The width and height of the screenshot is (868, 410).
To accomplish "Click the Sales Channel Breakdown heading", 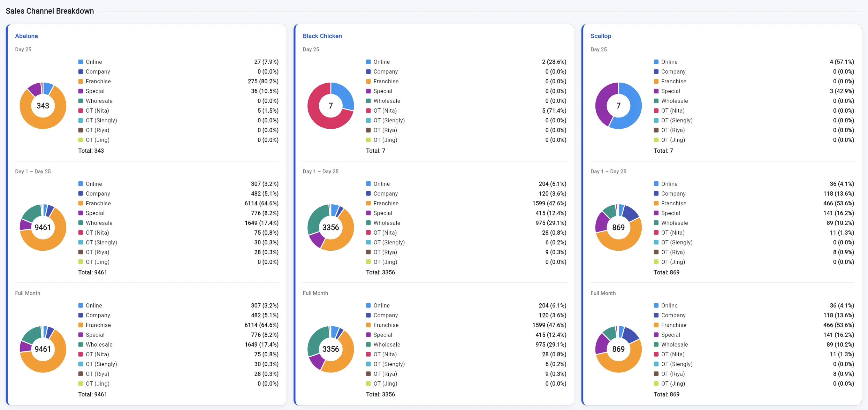I will tap(50, 11).
